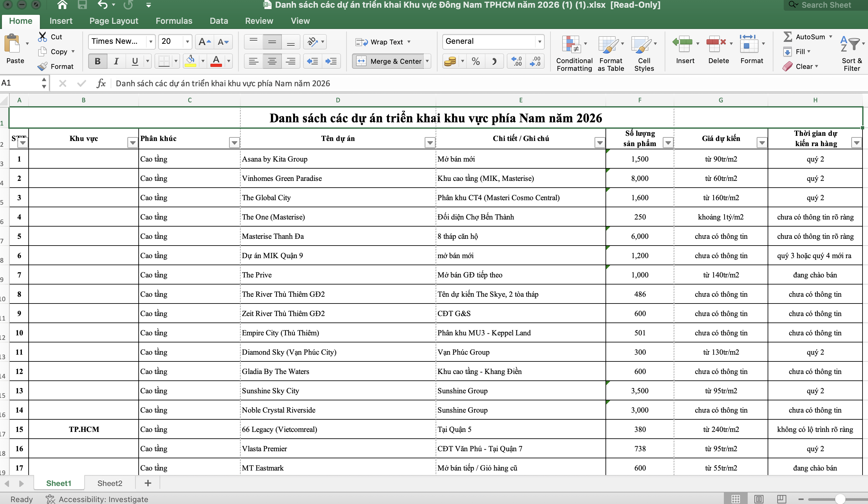This screenshot has height=504, width=868.
Task: Toggle italic formatting
Action: click(x=116, y=61)
